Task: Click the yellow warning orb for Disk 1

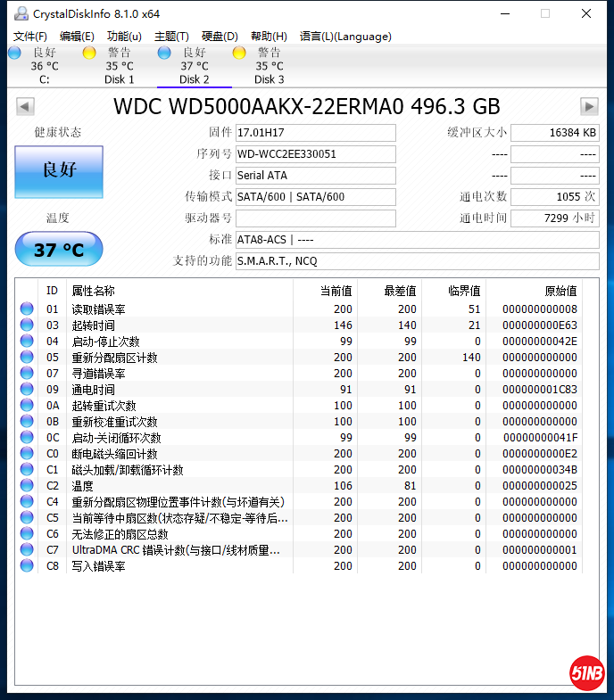Action: pyautogui.click(x=89, y=53)
